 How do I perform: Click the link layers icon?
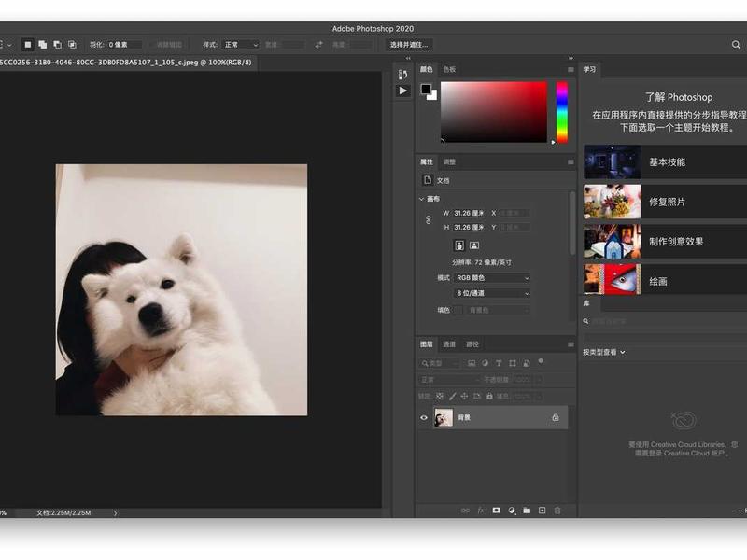pyautogui.click(x=465, y=511)
